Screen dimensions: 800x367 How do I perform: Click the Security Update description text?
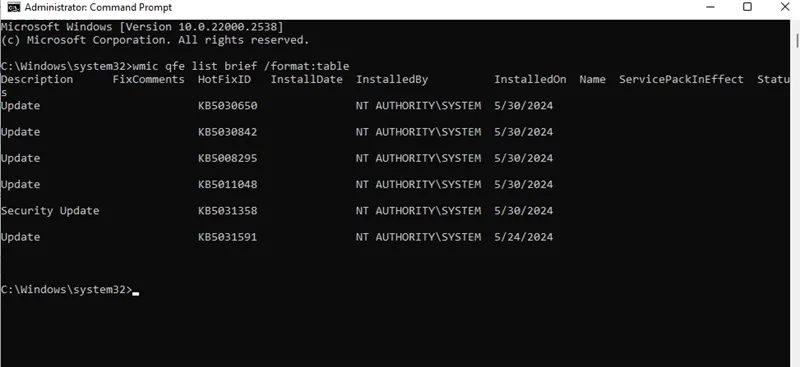[x=50, y=211]
